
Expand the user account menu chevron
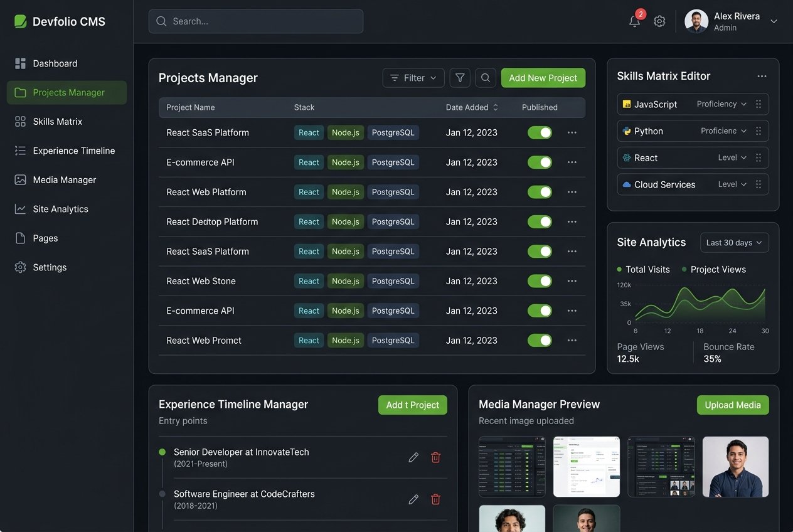pyautogui.click(x=774, y=21)
